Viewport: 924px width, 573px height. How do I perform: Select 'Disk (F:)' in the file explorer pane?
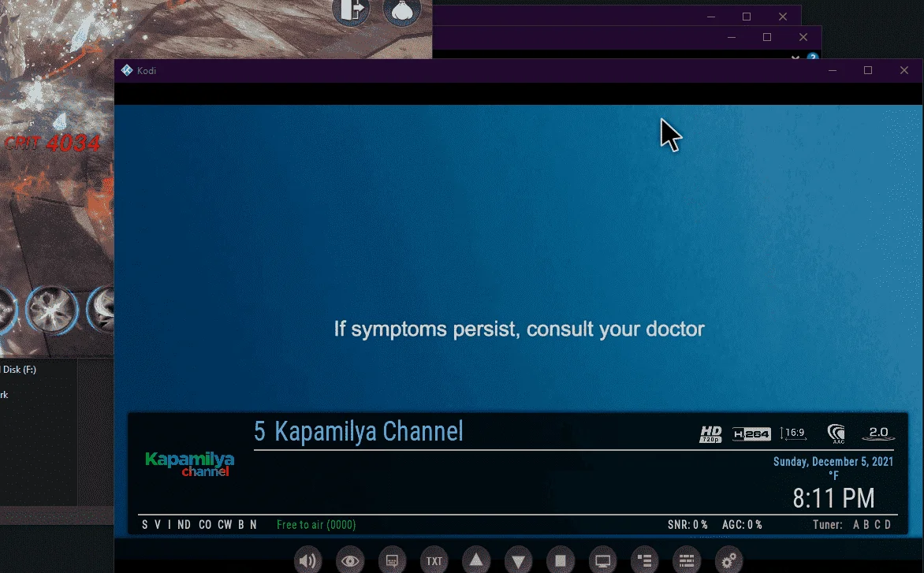click(x=19, y=369)
